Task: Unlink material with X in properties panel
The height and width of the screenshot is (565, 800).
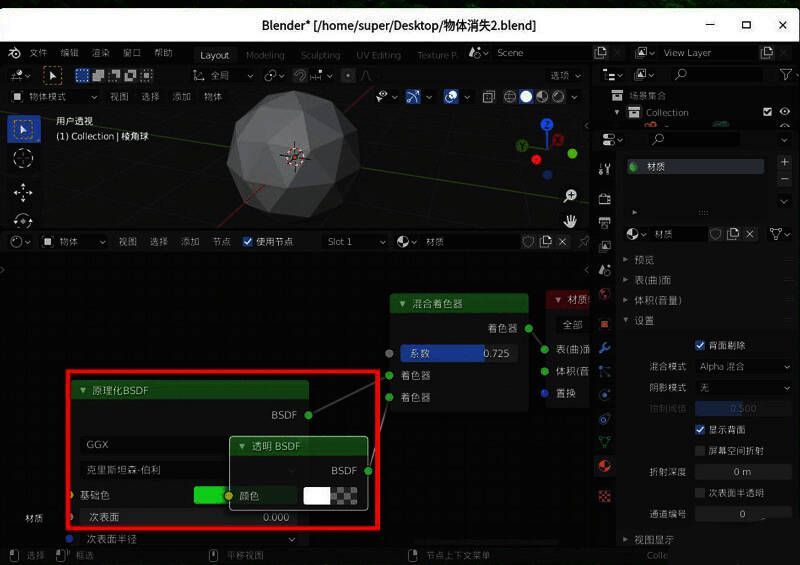Action: coord(750,234)
